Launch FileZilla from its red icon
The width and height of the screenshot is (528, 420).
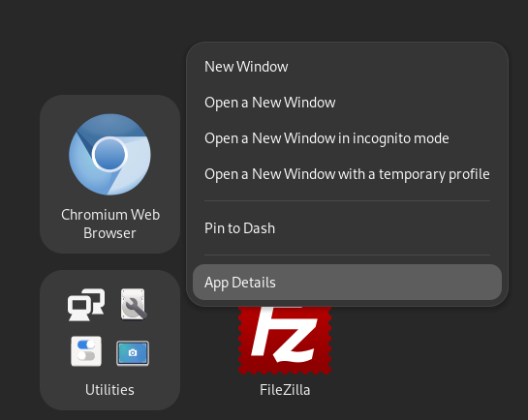click(285, 340)
